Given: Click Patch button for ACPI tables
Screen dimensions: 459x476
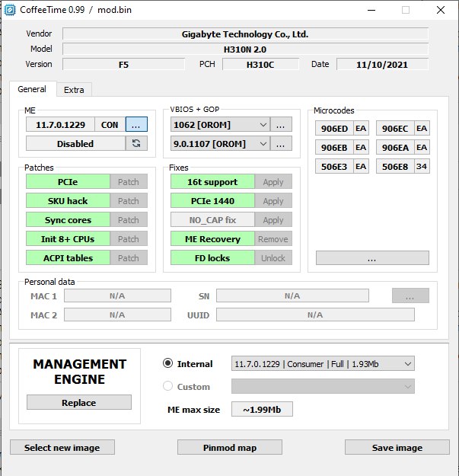Looking at the screenshot, I should (129, 257).
